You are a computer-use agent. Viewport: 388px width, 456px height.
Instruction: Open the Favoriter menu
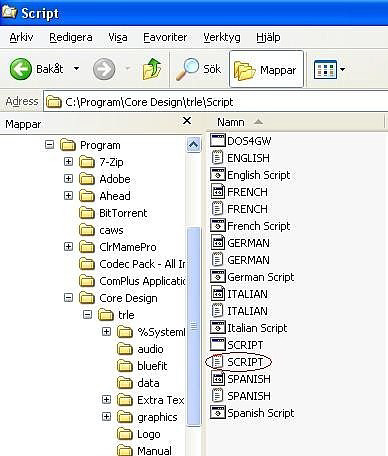click(x=165, y=37)
